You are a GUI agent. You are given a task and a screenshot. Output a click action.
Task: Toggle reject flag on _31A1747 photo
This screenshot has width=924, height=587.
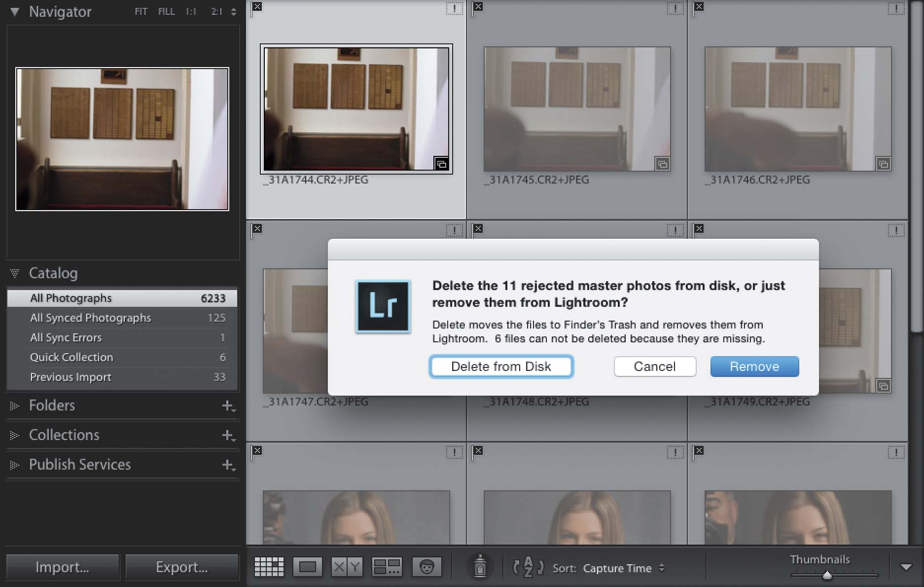click(x=256, y=230)
